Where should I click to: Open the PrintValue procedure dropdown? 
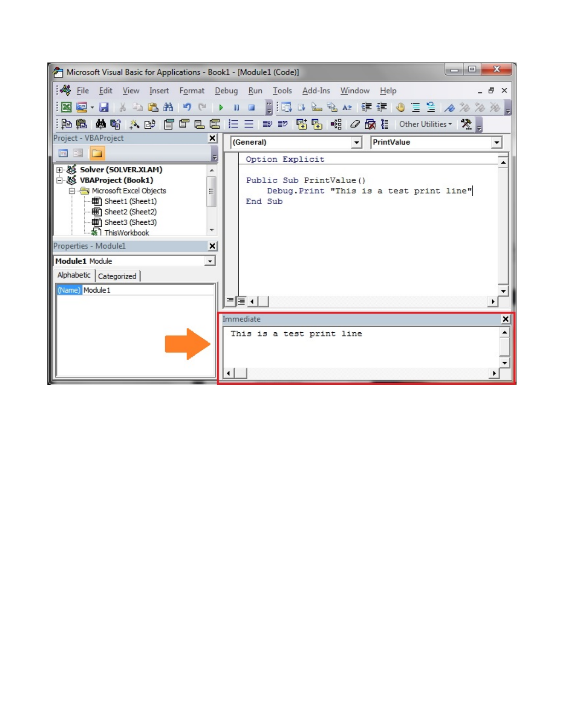point(496,142)
